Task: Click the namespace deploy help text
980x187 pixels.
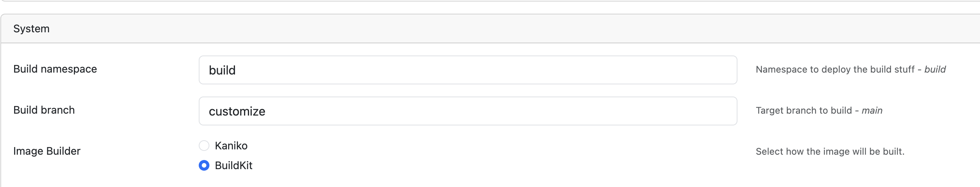Action: [x=835, y=70]
